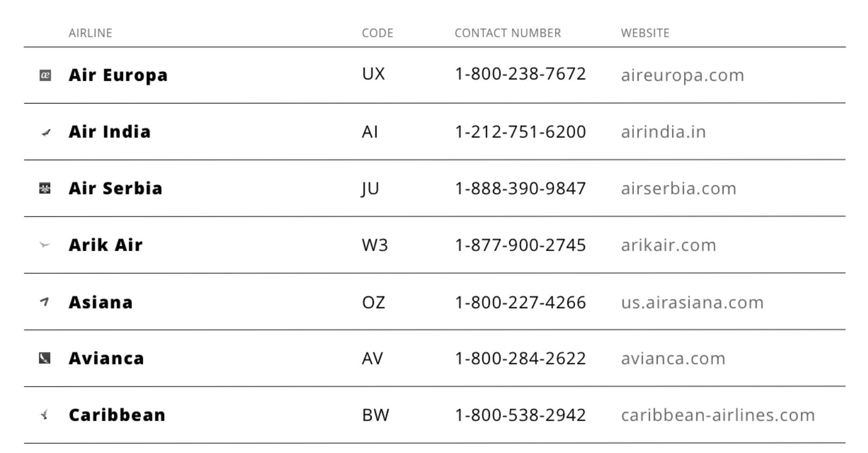Image resolution: width=868 pixels, height=453 pixels.
Task: Click the Air Serbia phone number 1-888-390-9847
Action: 520,188
